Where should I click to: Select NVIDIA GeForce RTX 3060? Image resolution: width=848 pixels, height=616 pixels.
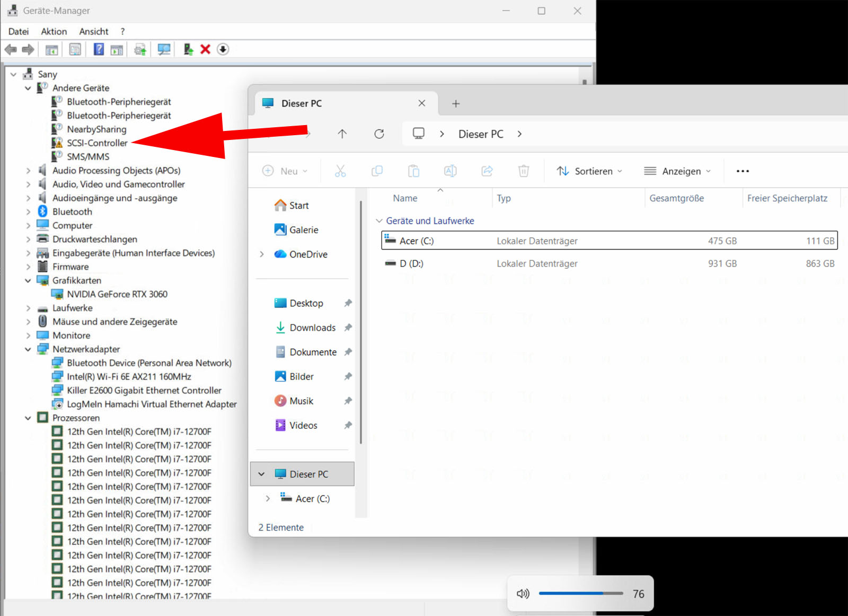[117, 294]
